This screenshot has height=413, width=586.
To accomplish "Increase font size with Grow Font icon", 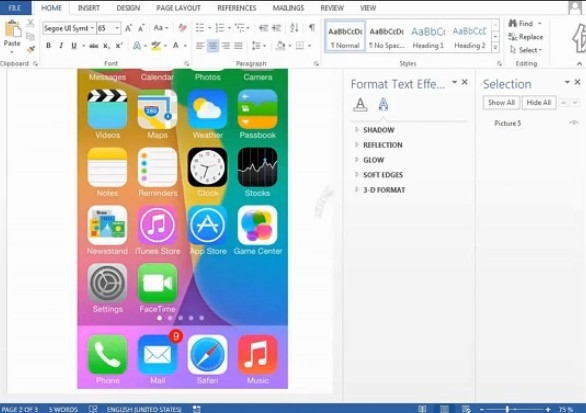I will pyautogui.click(x=128, y=28).
